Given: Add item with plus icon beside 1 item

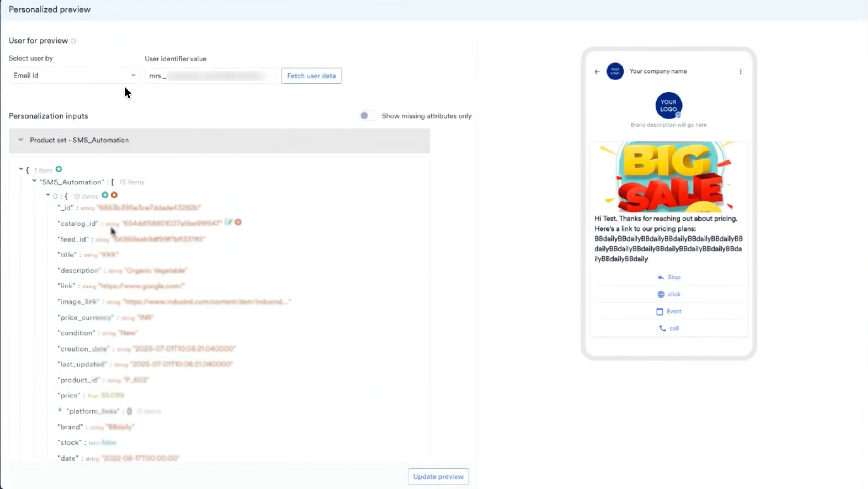Looking at the screenshot, I should tap(58, 169).
